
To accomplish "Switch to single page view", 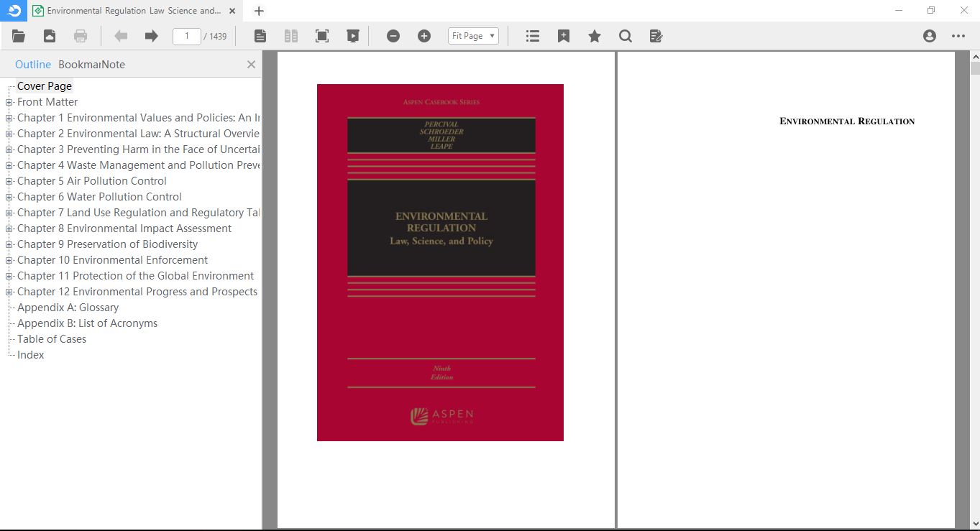I will 260,36.
